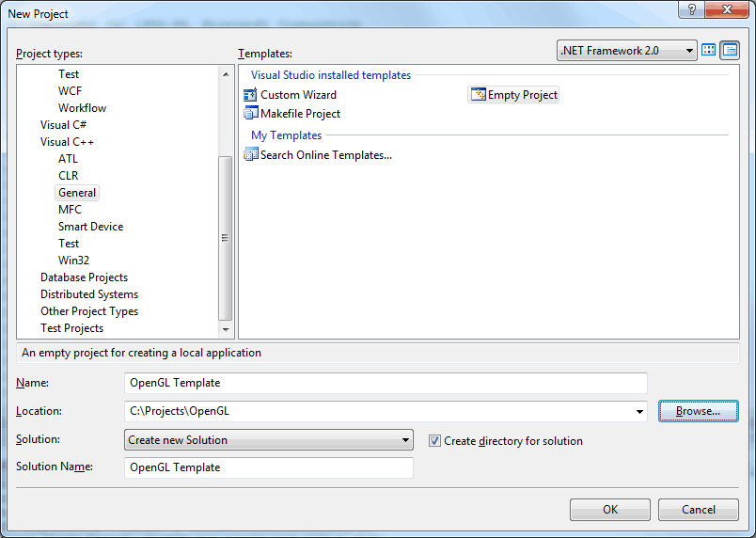Click project types scrollbar up arrow
This screenshot has width=756, height=538.
[x=225, y=73]
